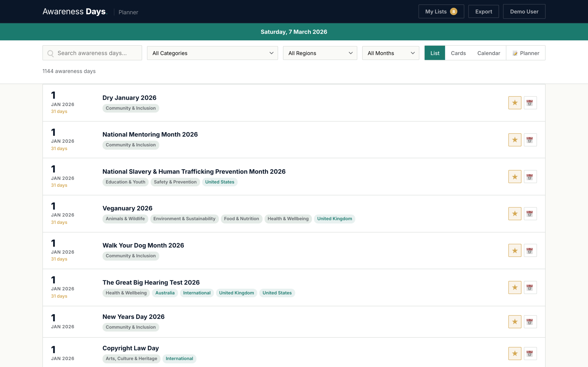This screenshot has width=588, height=367.
Task: Click calendar icon for Walk Your Dog Month
Action: pos(530,250)
